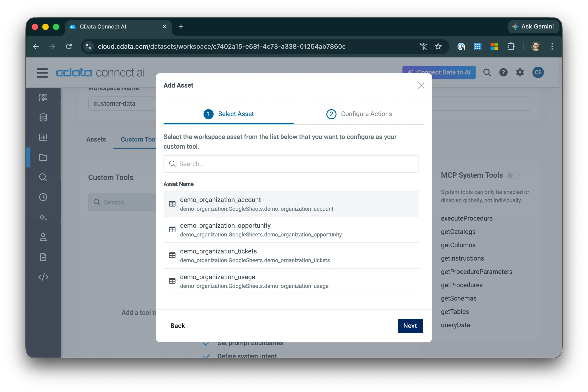Select the search icon in the left sidebar
Image resolution: width=588 pixels, height=392 pixels.
[x=43, y=177]
